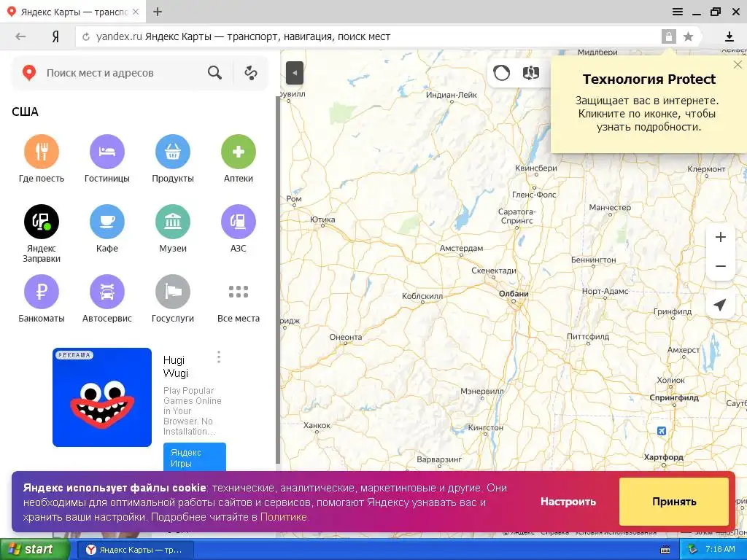Open the 'Госуслуги' flag icon
The width and height of the screenshot is (747, 560).
(x=173, y=292)
